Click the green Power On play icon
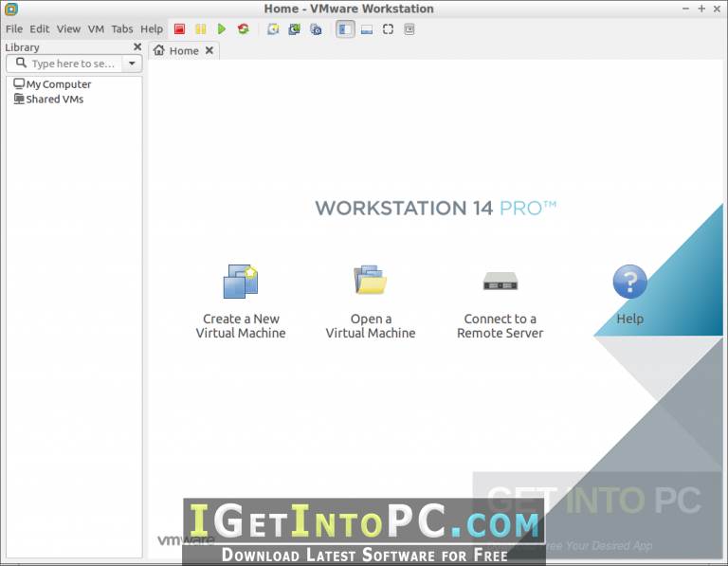Screen dimensions: 728x566 pyautogui.click(x=222, y=29)
